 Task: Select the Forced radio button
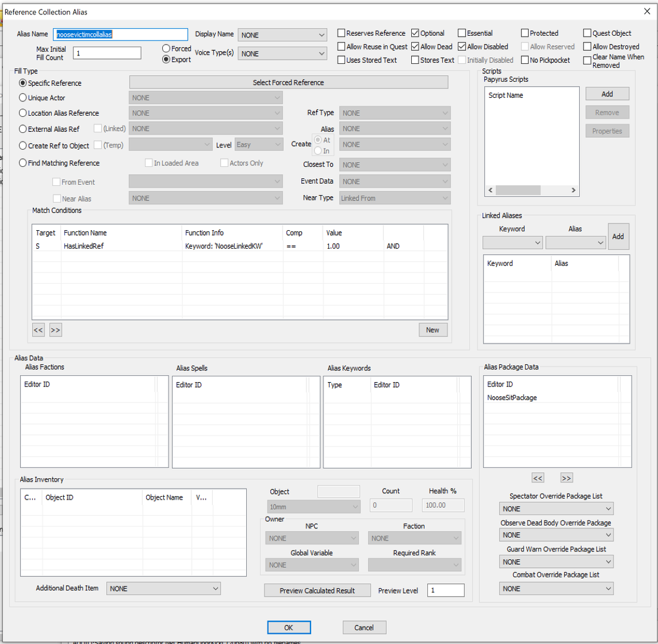pos(166,49)
